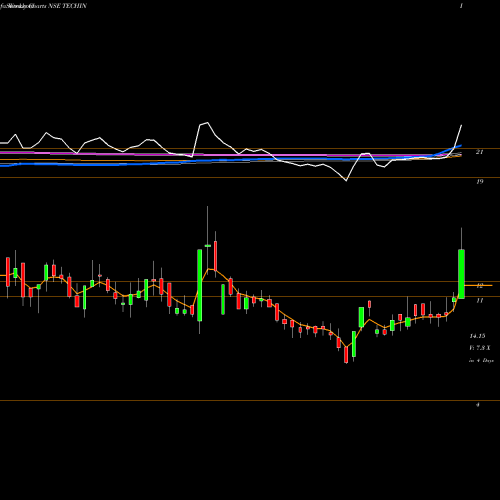
Task: Select the 21 price axis label
Action: click(x=479, y=152)
